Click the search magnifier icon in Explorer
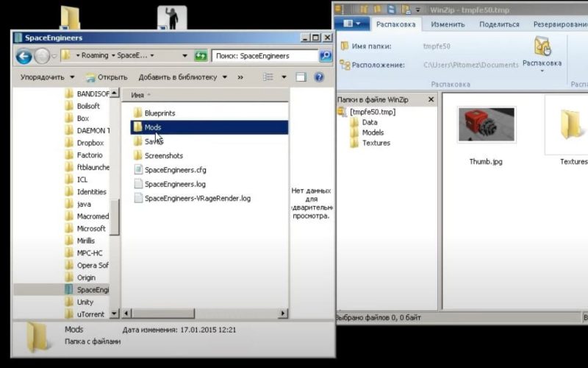Viewport: 588px width, 368px height. 325,56
